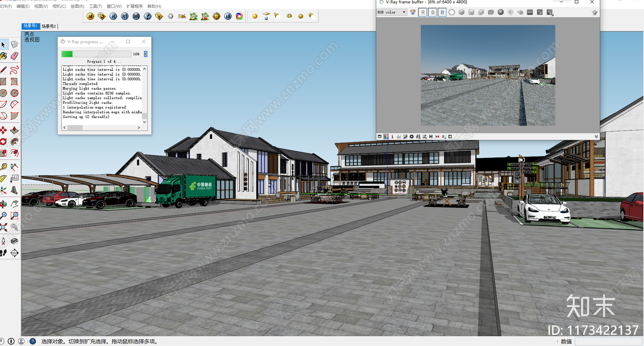Open the V-Ray material editor (M icon)
Viewport: 644px width, 346px height.
pos(90,17)
